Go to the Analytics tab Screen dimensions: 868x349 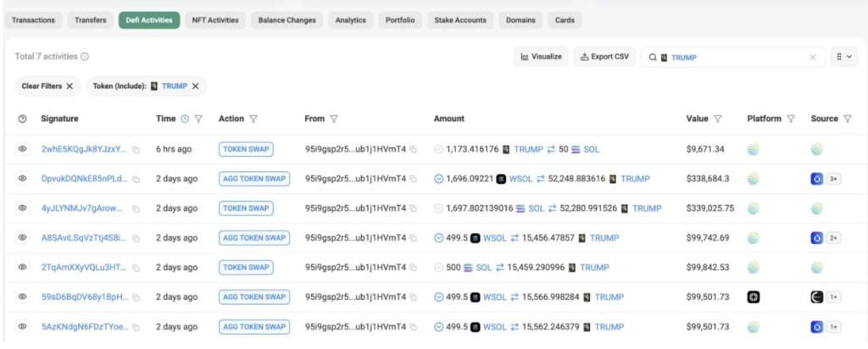click(x=350, y=20)
